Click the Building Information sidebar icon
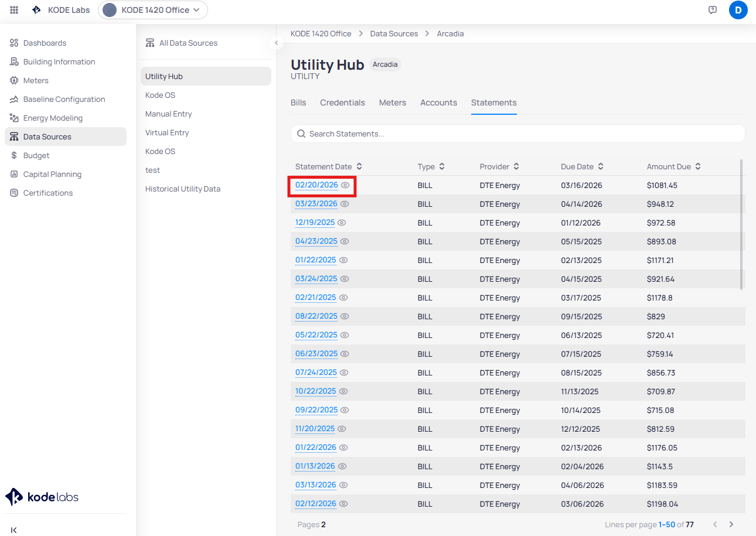756x536 pixels. click(14, 62)
